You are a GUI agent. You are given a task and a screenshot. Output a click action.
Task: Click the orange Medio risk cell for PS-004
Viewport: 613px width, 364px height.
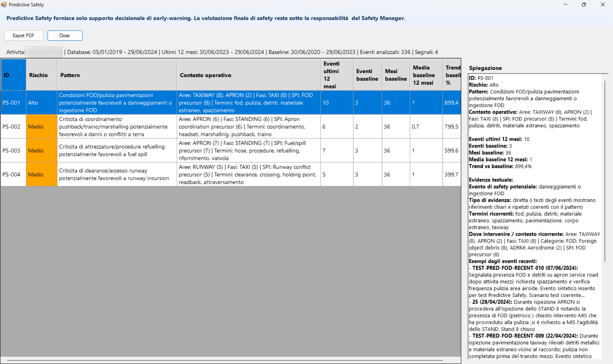[x=42, y=174]
